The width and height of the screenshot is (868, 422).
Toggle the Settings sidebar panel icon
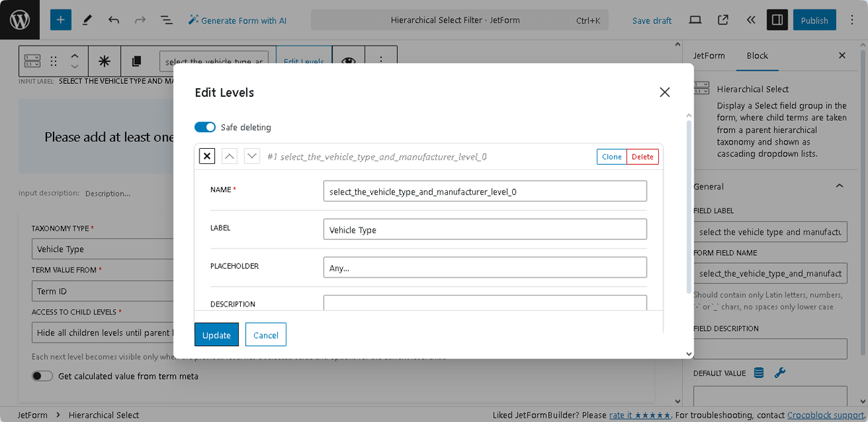[777, 20]
